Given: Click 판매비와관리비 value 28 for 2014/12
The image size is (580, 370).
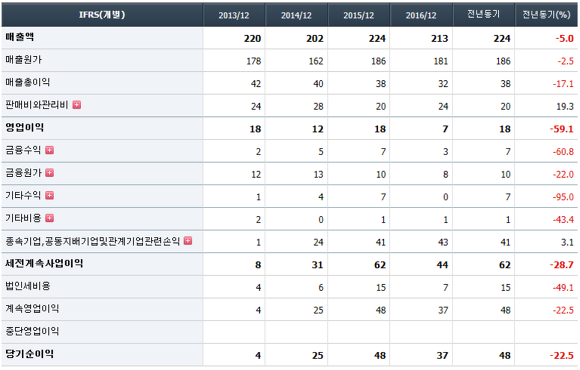Looking at the screenshot, I should click(x=318, y=107).
